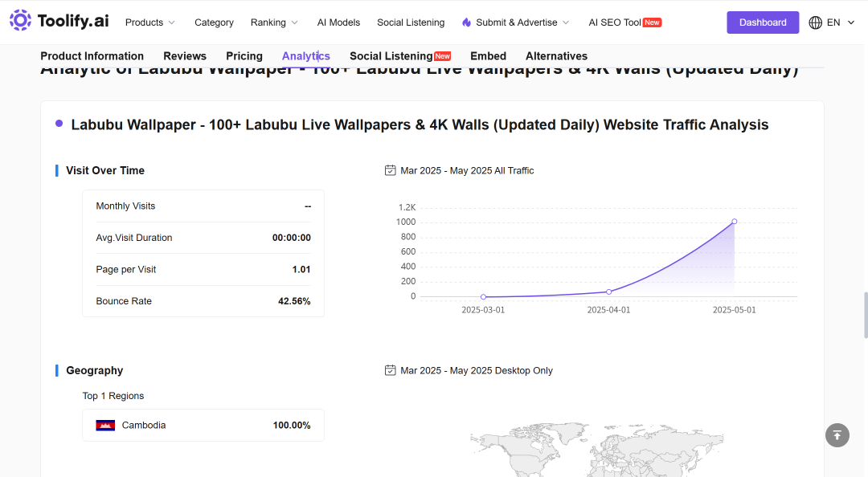The image size is (868, 477).
Task: Click the Cambodia region name
Action: pyautogui.click(x=144, y=425)
